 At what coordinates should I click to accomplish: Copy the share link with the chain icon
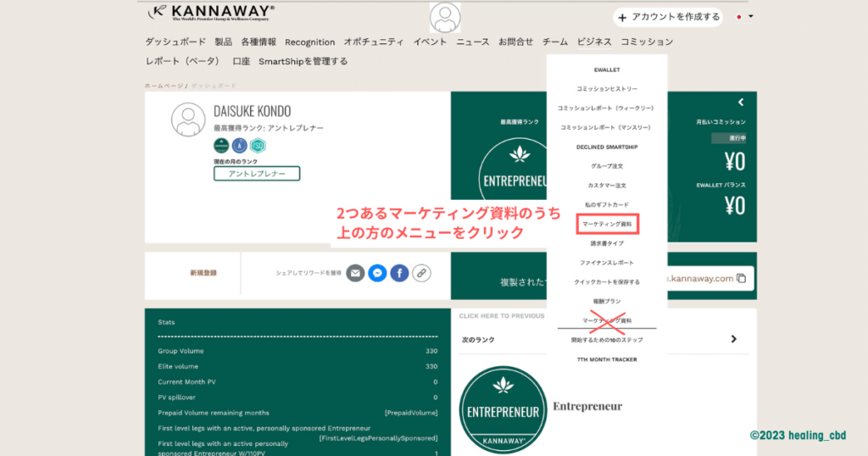[x=421, y=273]
